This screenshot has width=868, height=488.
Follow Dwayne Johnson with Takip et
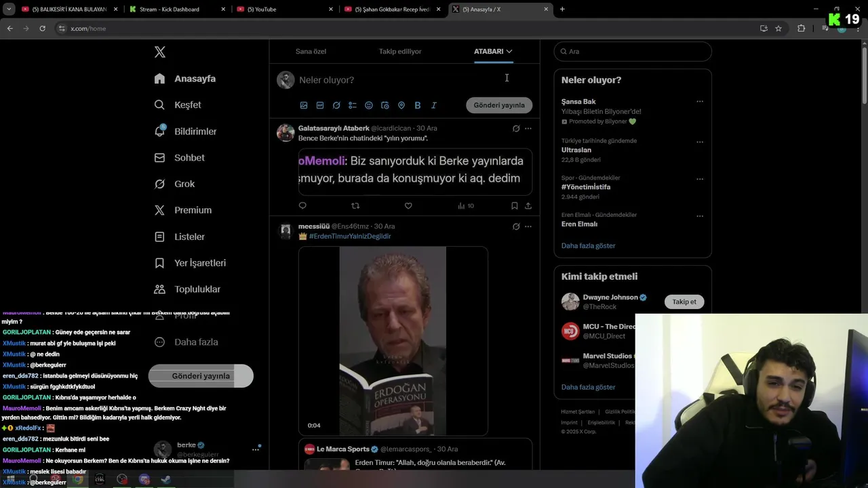coord(684,302)
